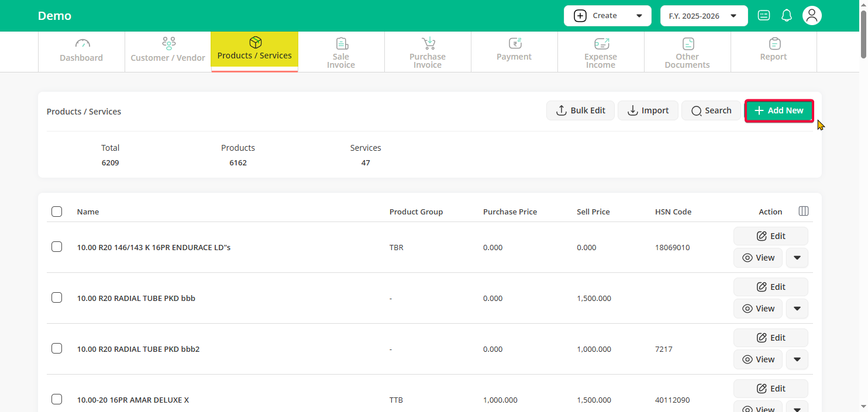Open the Dashboard gauge icon
The image size is (868, 412).
point(82,43)
